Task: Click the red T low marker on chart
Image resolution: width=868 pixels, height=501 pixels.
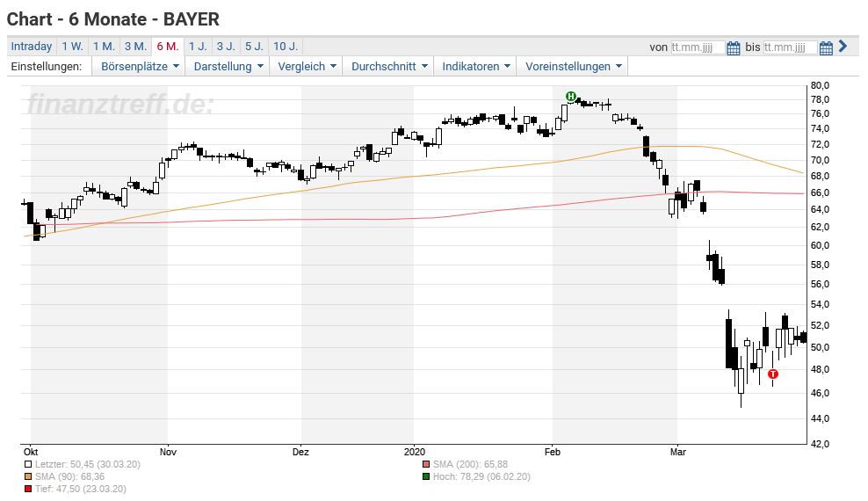Action: [773, 374]
